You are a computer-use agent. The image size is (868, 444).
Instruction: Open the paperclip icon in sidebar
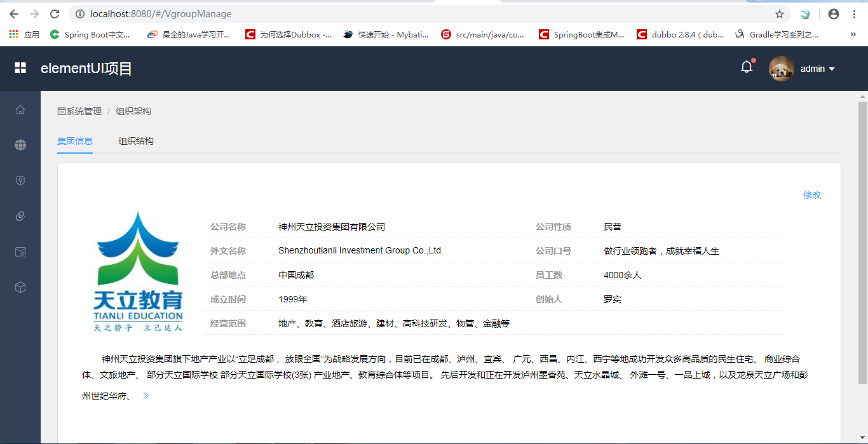click(x=20, y=217)
